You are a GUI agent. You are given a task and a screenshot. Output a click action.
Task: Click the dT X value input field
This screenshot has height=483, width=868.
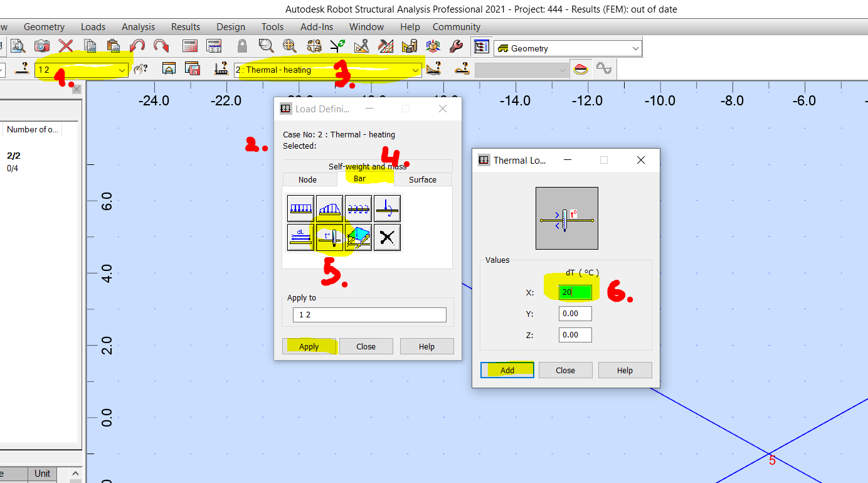click(x=574, y=292)
